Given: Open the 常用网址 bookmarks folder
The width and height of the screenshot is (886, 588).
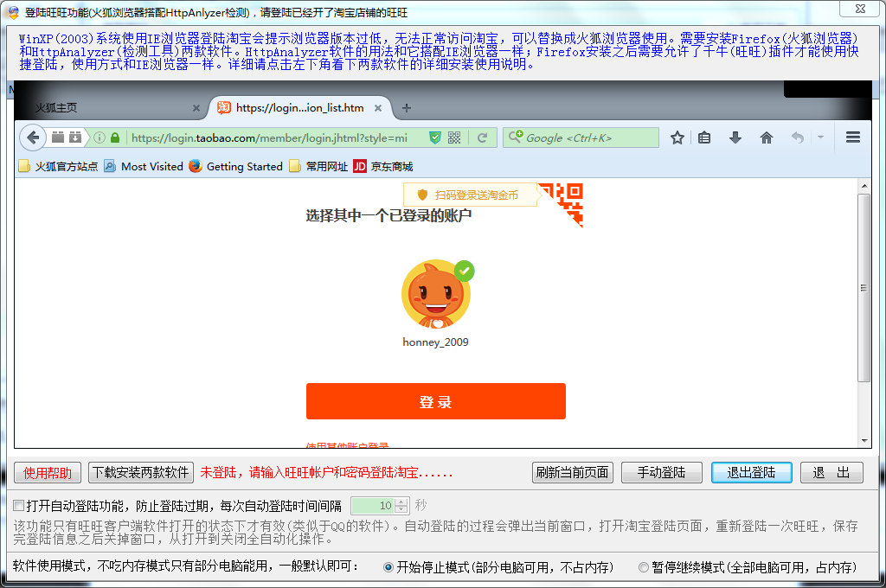Looking at the screenshot, I should coord(318,166).
